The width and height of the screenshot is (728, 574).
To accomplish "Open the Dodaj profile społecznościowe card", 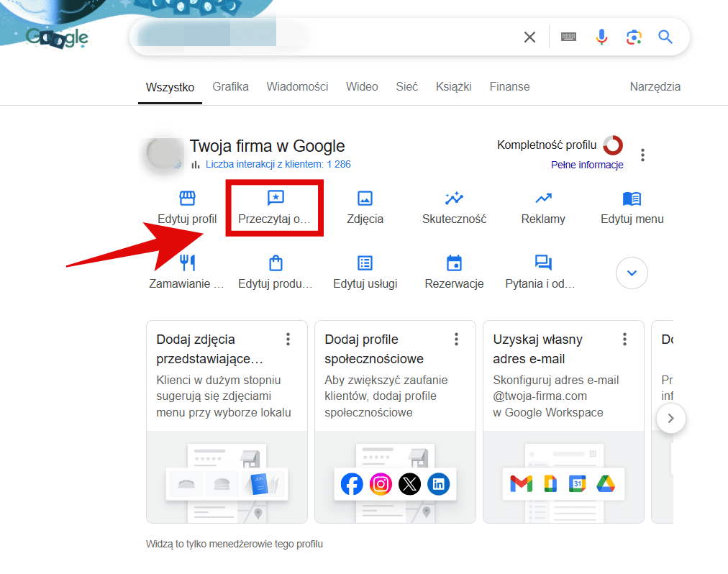I will (395, 422).
